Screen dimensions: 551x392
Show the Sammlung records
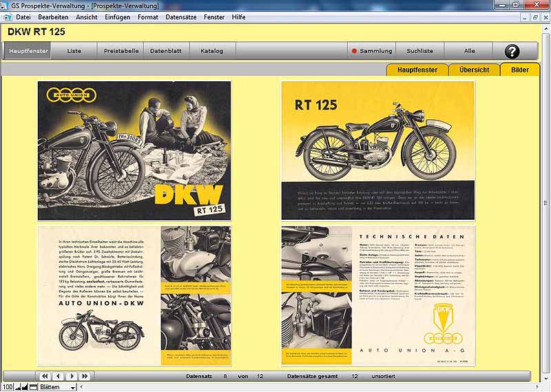[372, 51]
